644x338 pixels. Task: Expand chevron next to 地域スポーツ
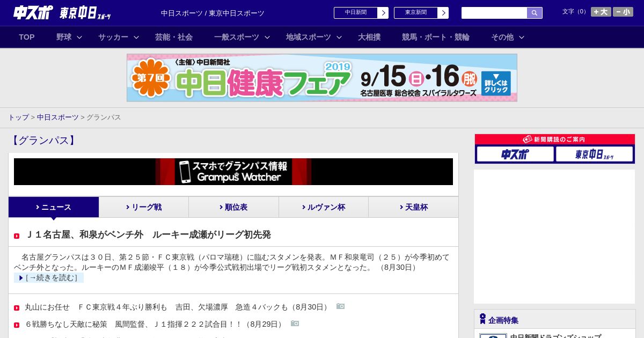pyautogui.click(x=339, y=38)
